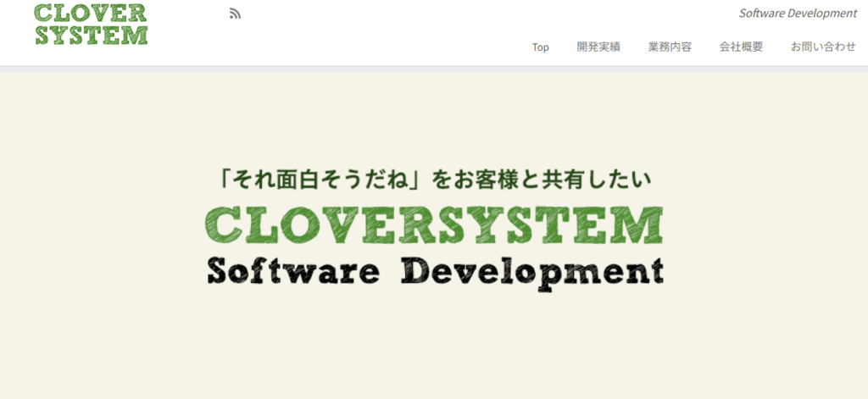Click the 「それ面白そうだね」をお客様と共有したい headline
The image size is (868, 399).
(x=435, y=180)
